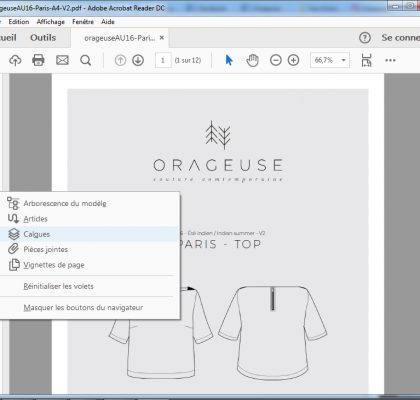Click the ORAGEUSE logo on the page

click(218, 152)
